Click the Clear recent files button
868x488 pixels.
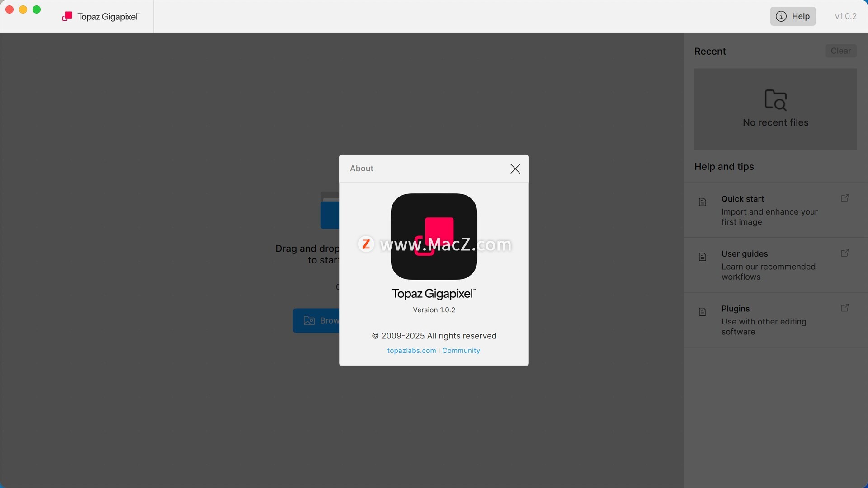pos(840,51)
